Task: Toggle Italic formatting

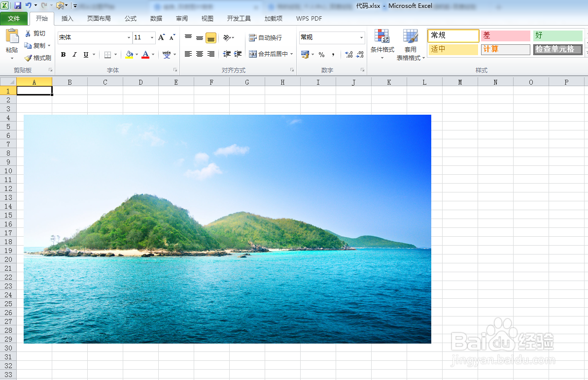Action: point(74,55)
